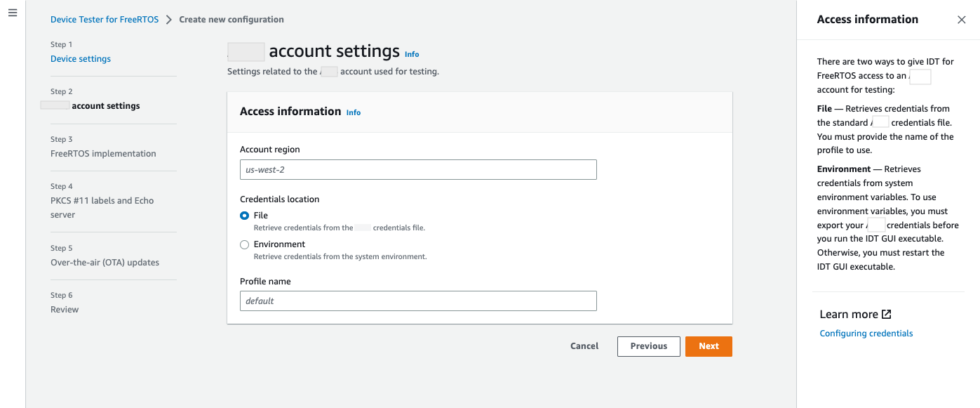Select the File credentials radio button
The image size is (980, 408).
[x=245, y=216]
